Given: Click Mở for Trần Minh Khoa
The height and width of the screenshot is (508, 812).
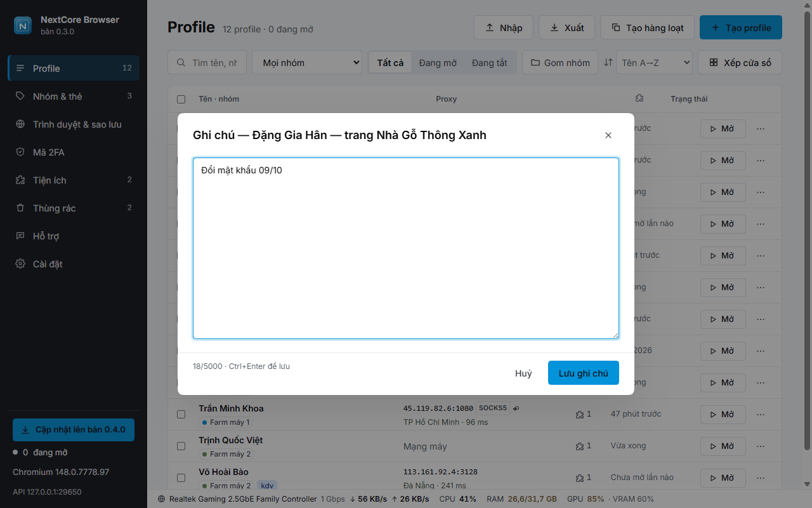Looking at the screenshot, I should point(723,414).
